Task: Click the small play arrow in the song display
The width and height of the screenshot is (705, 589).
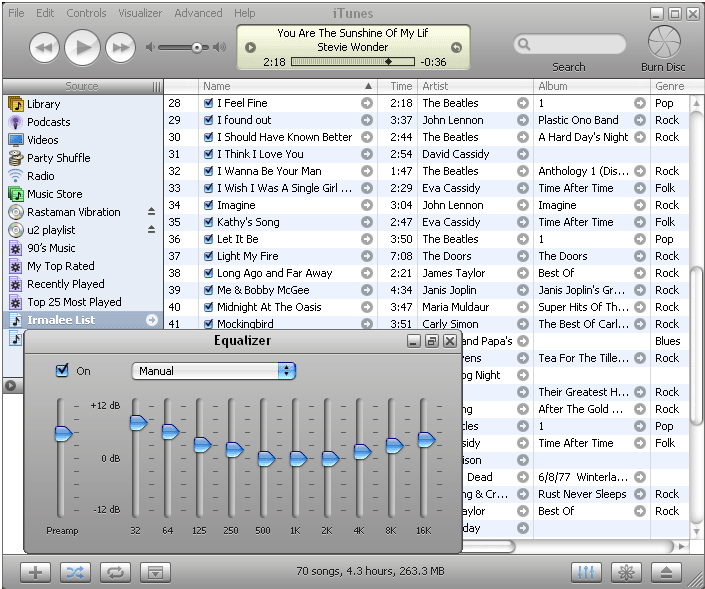Action: [x=250, y=47]
